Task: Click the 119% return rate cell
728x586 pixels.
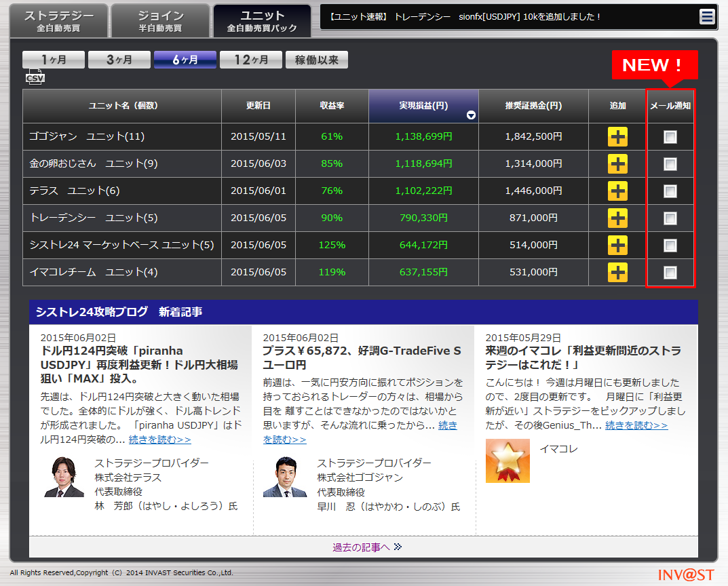Action: pyautogui.click(x=332, y=272)
